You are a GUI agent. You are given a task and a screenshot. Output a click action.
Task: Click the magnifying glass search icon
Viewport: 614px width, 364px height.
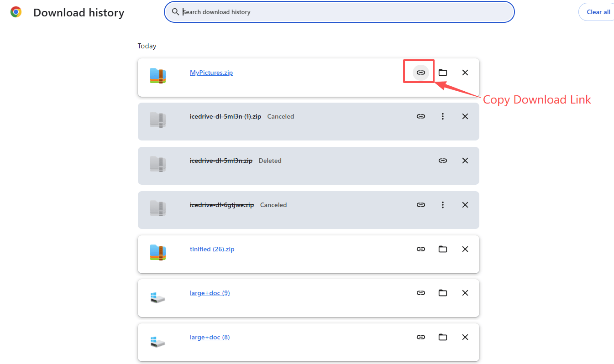pyautogui.click(x=176, y=12)
